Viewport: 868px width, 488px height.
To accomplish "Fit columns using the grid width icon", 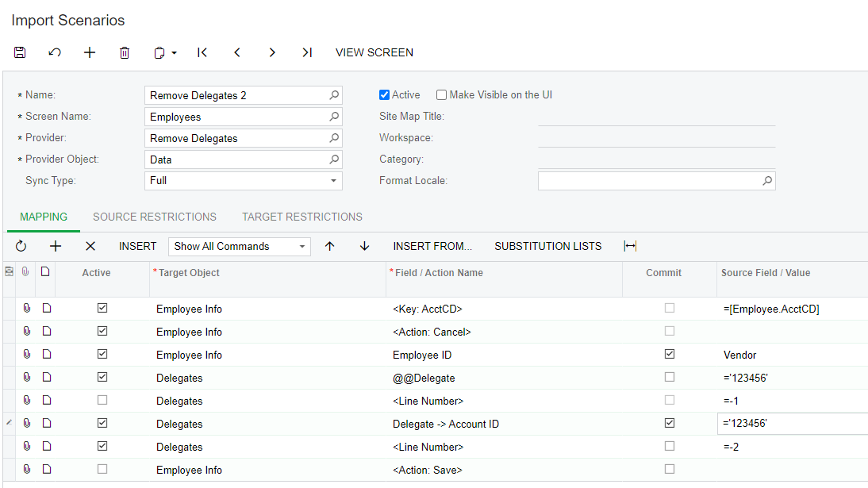I will coord(630,246).
